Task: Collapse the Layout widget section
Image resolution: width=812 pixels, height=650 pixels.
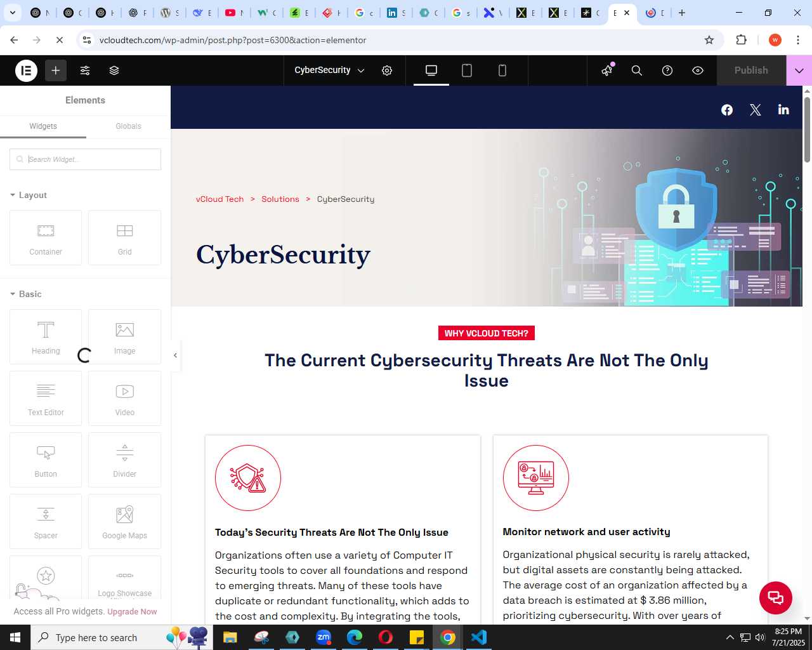Action: click(29, 195)
